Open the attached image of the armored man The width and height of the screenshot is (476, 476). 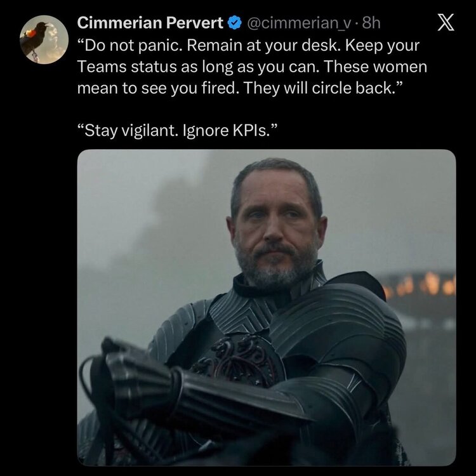[267, 308]
